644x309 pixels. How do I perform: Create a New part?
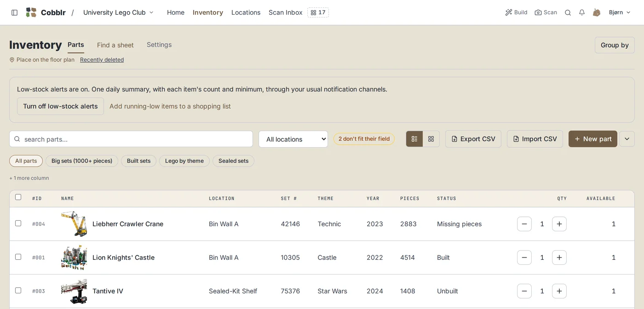pos(593,139)
